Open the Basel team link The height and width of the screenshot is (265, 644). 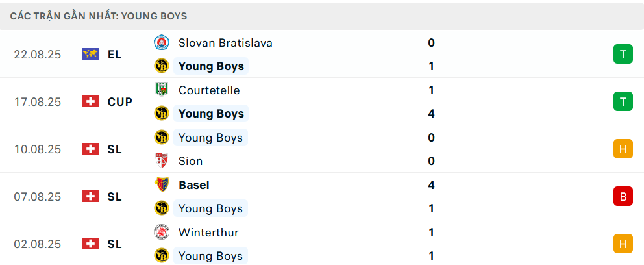click(193, 184)
